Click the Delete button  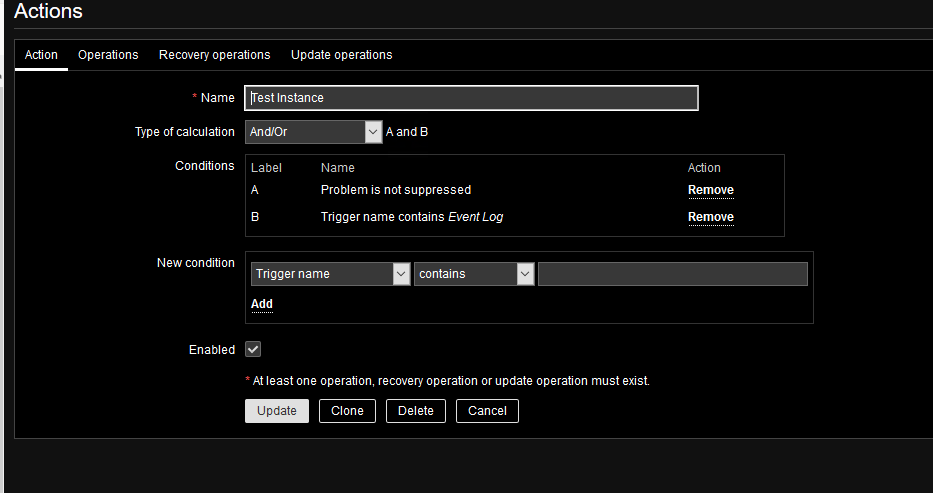tap(416, 411)
